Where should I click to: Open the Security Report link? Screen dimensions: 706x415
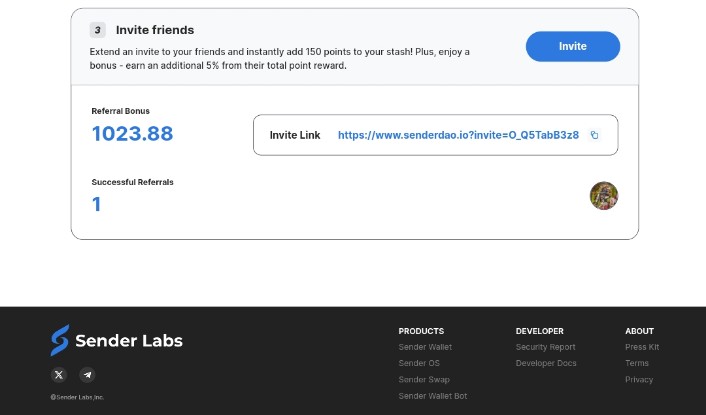coord(546,347)
